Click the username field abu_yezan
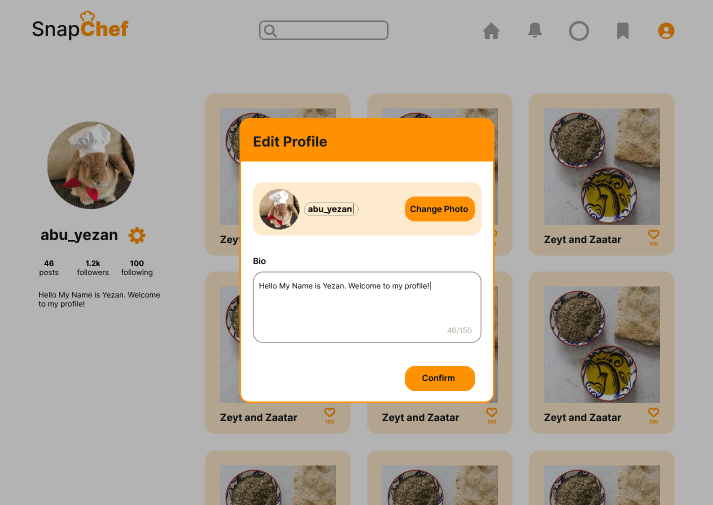The image size is (713, 505). coord(331,209)
